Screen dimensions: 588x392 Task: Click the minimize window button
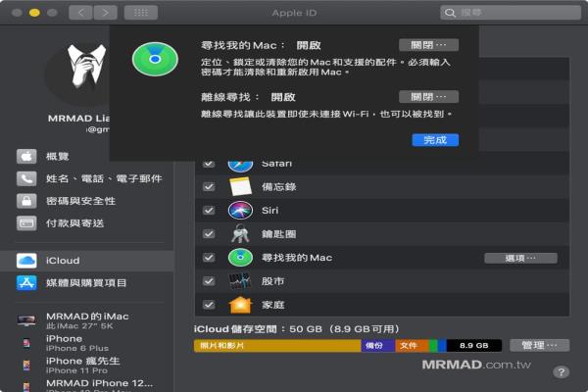coord(34,13)
